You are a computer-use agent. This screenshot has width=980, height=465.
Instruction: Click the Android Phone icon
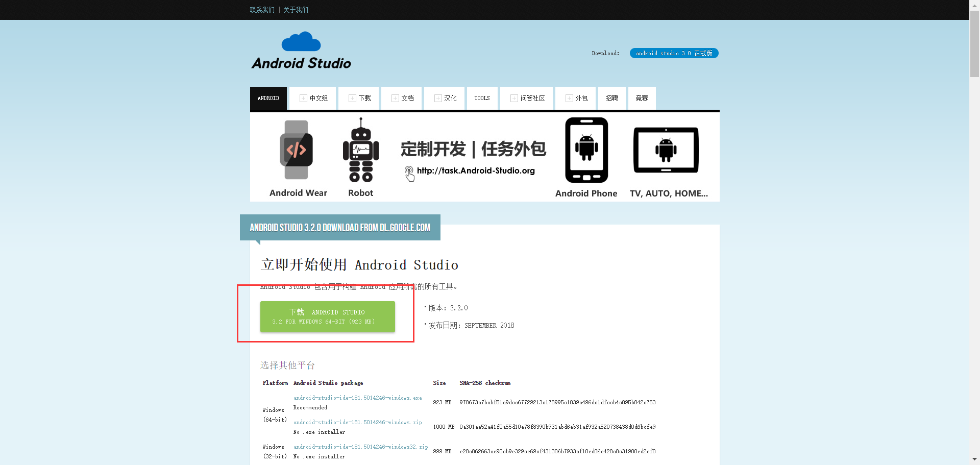pyautogui.click(x=586, y=150)
